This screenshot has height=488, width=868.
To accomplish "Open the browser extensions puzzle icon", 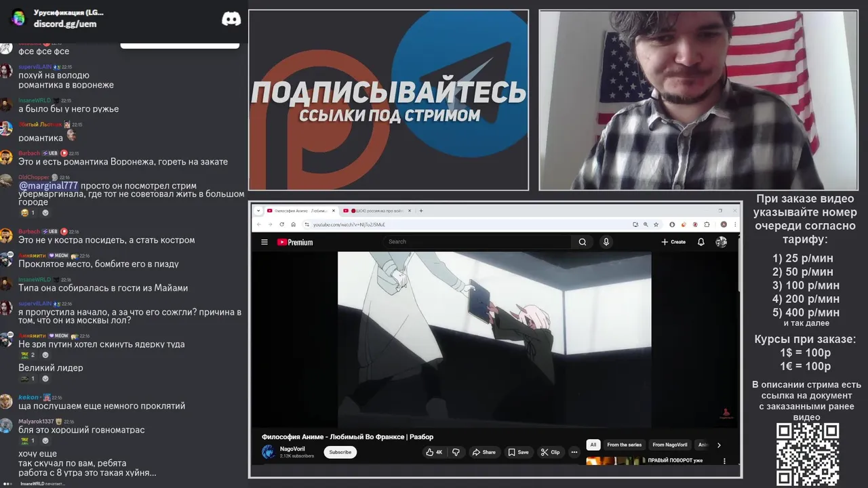I will click(707, 224).
